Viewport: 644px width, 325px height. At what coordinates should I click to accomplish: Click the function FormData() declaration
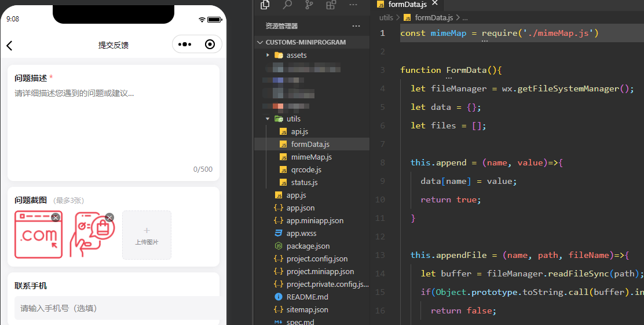click(451, 70)
